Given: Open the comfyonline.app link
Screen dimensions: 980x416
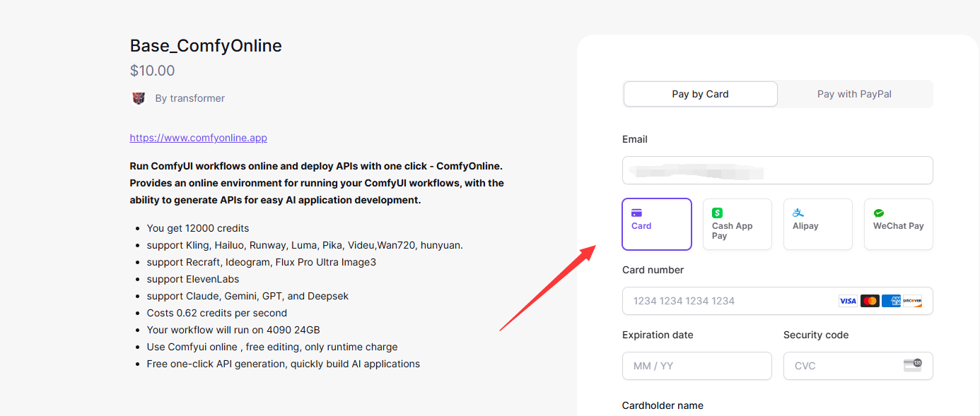Looking at the screenshot, I should point(198,138).
